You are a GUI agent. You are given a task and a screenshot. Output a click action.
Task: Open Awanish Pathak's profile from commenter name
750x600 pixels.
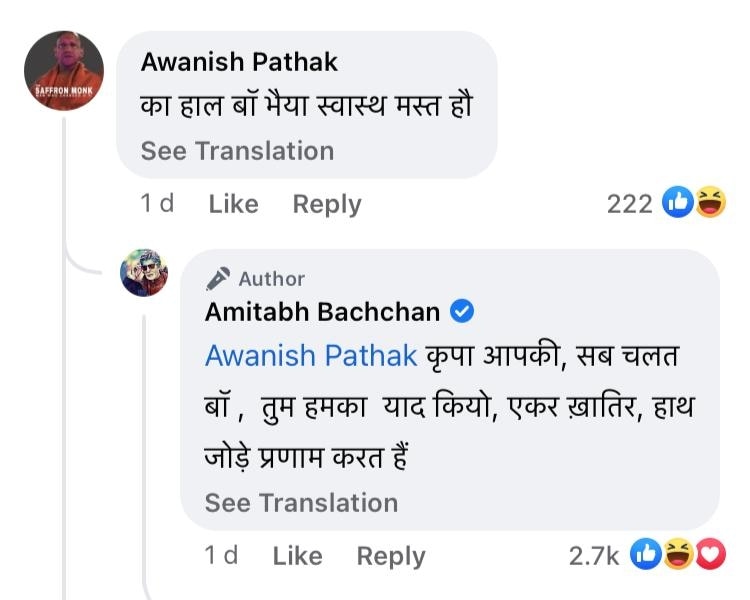point(239,62)
